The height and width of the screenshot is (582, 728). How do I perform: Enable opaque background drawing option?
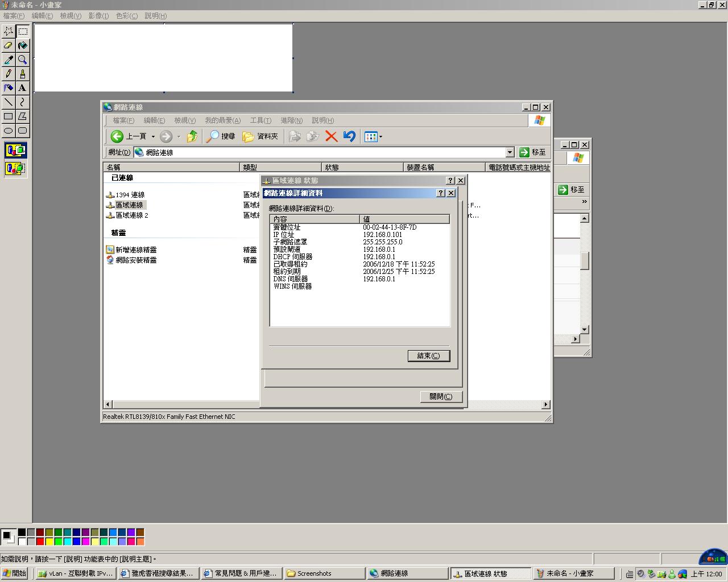coord(15,151)
